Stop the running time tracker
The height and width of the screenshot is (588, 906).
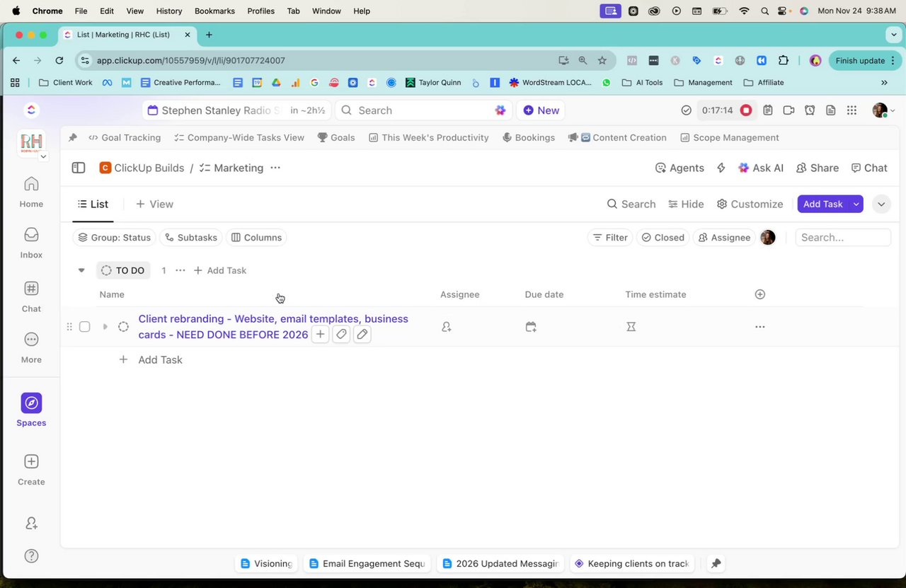tap(746, 110)
